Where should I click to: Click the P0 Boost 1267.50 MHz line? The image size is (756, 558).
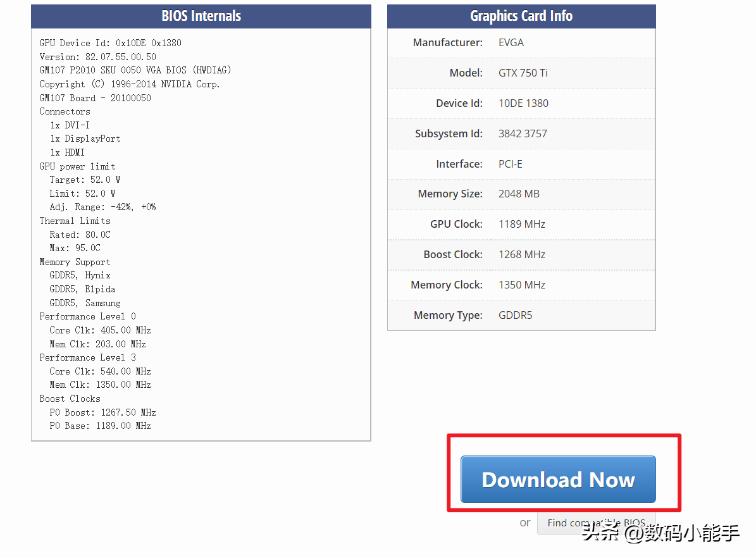102,412
